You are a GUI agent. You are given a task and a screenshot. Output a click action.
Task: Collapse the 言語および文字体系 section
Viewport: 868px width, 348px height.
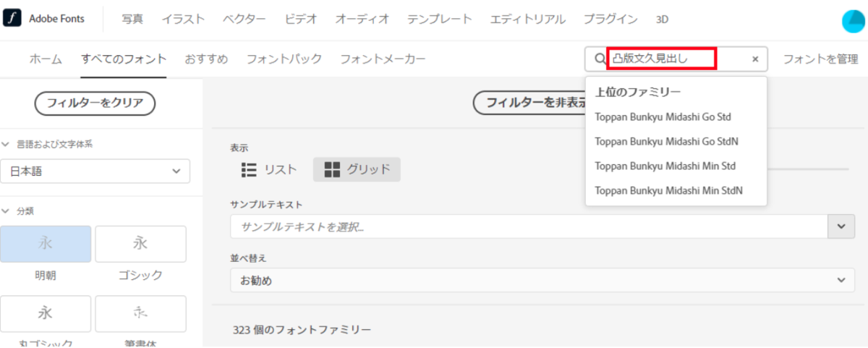point(6,144)
